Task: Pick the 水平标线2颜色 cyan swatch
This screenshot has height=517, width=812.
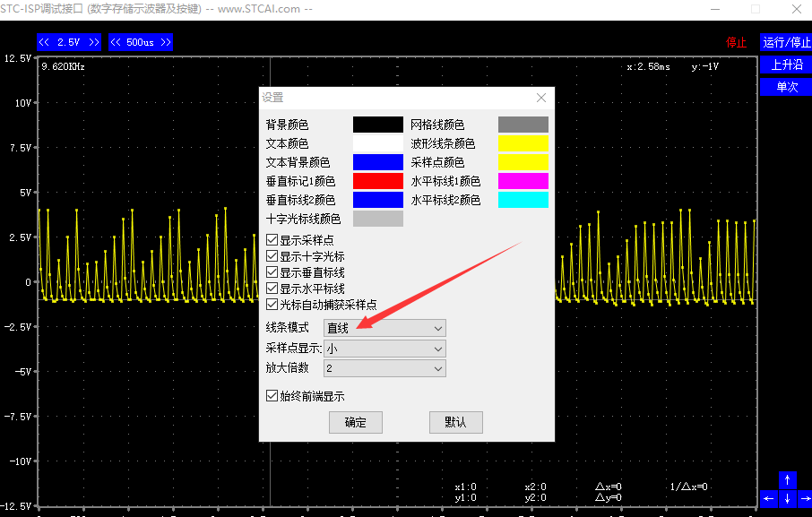Action: pos(523,200)
